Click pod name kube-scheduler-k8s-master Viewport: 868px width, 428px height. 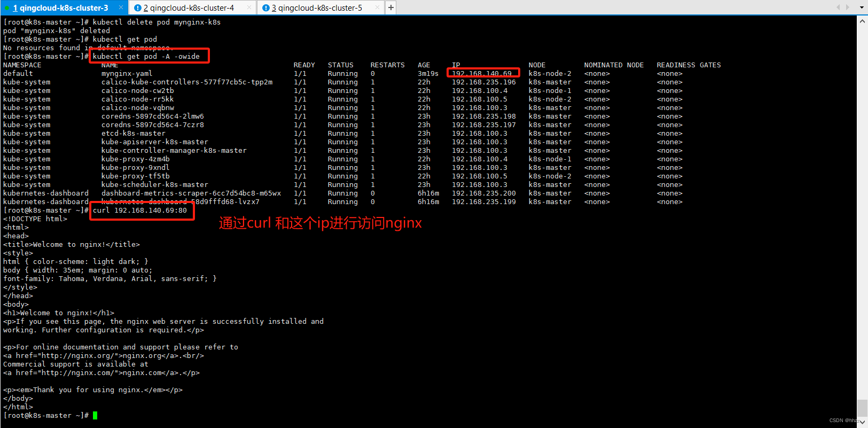point(154,185)
